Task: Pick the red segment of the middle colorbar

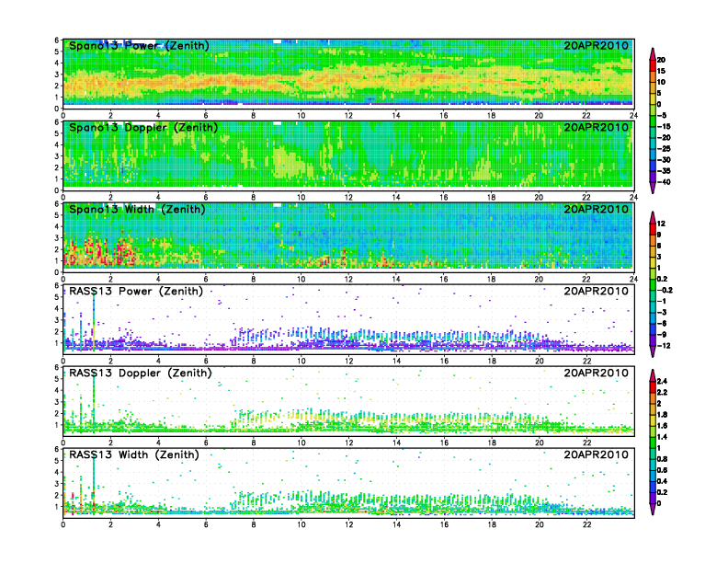Action: [x=653, y=229]
